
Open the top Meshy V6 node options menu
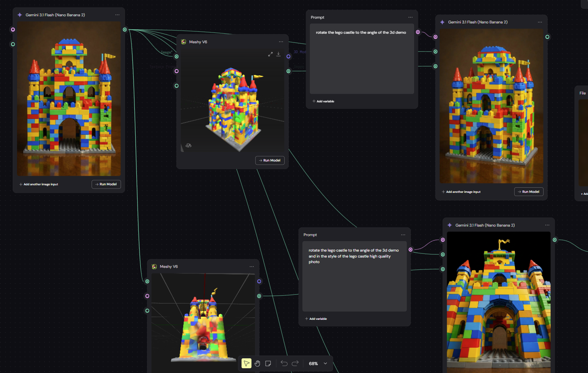[x=281, y=42]
